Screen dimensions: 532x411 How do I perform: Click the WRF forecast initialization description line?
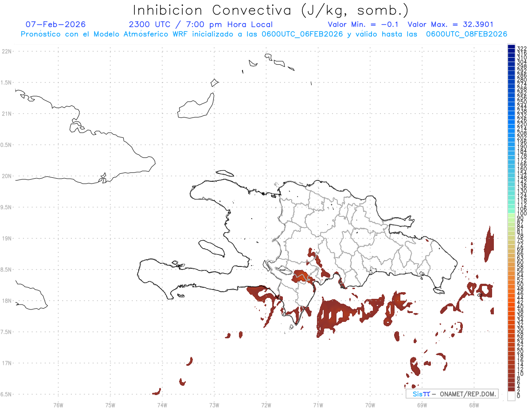[264, 34]
